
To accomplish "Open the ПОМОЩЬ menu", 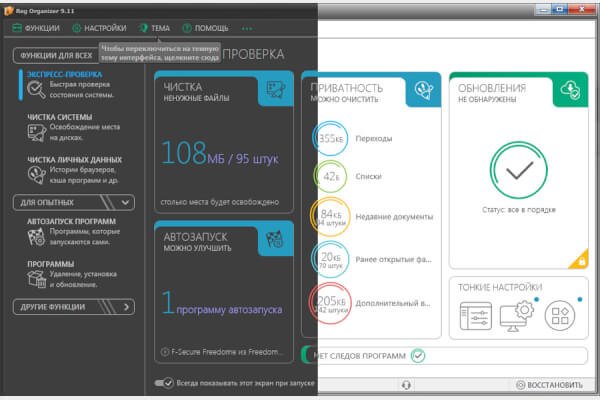I will click(x=205, y=28).
